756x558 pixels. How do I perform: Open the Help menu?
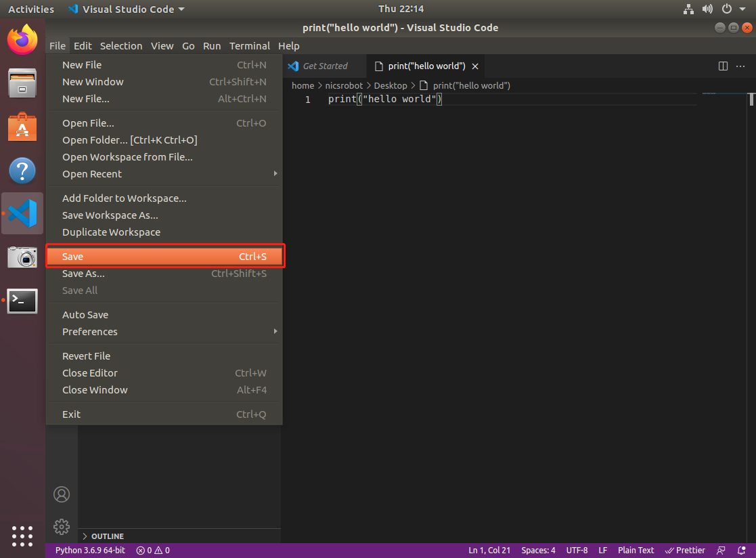pyautogui.click(x=289, y=46)
